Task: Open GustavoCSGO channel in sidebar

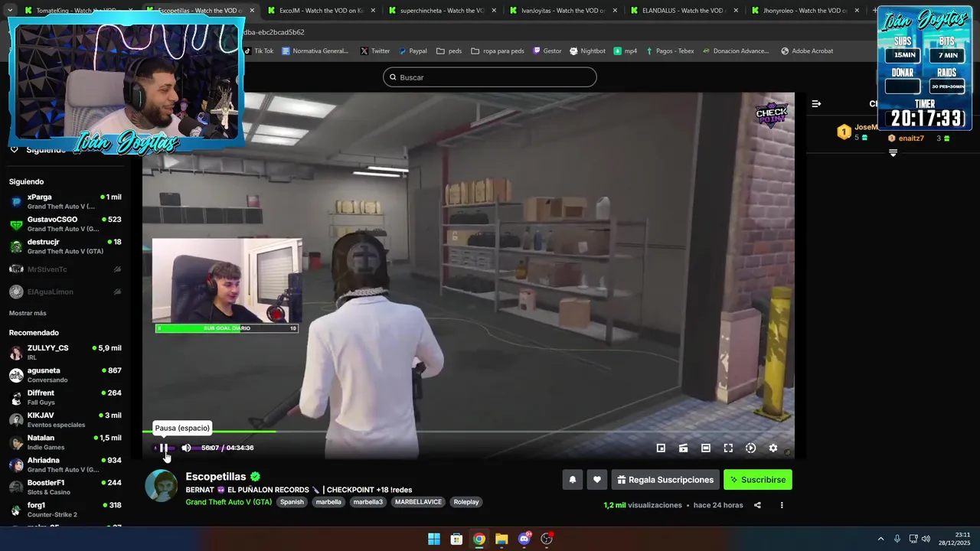Action: pyautogui.click(x=65, y=223)
